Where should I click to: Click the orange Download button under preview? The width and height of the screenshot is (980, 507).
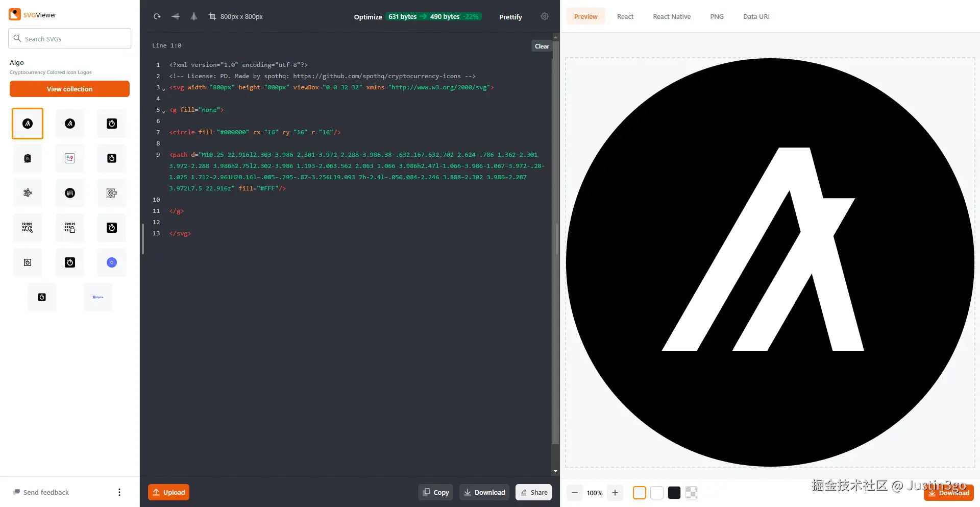tap(949, 493)
